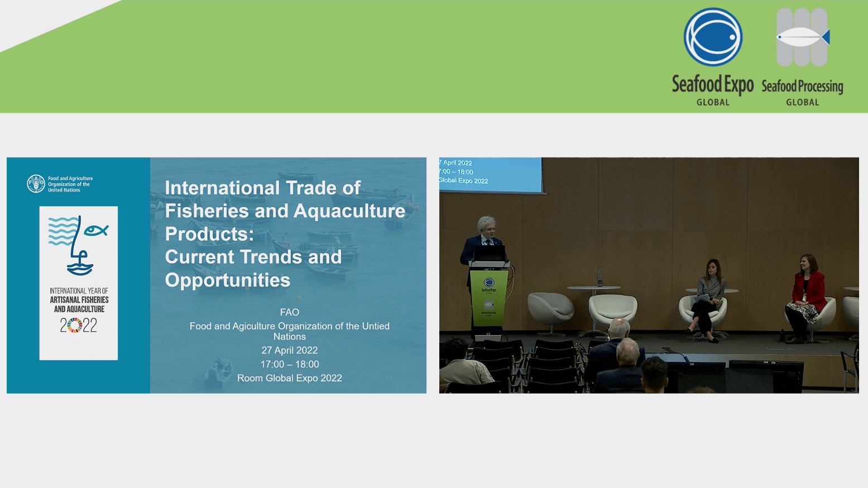Click the '27 April 2022' date text

tap(289, 350)
